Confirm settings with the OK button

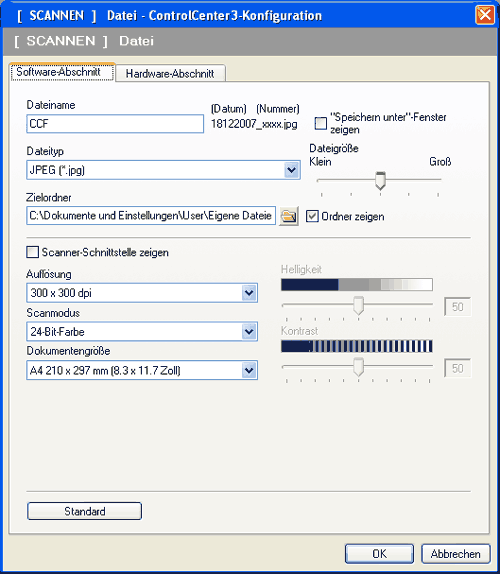tap(379, 554)
